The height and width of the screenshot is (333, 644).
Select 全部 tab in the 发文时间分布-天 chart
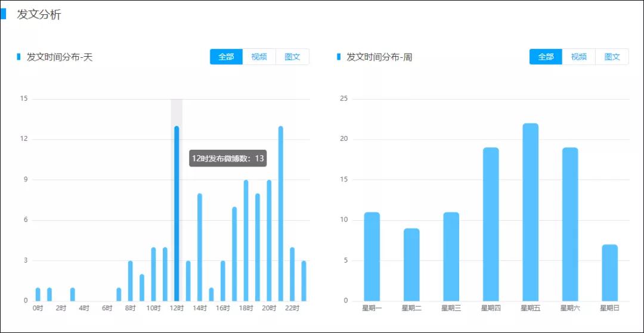click(x=226, y=57)
